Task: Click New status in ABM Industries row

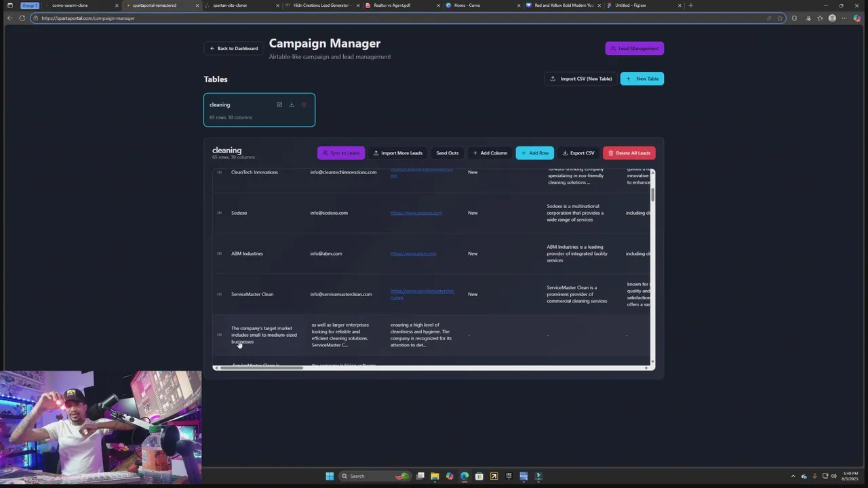Action: click(473, 253)
